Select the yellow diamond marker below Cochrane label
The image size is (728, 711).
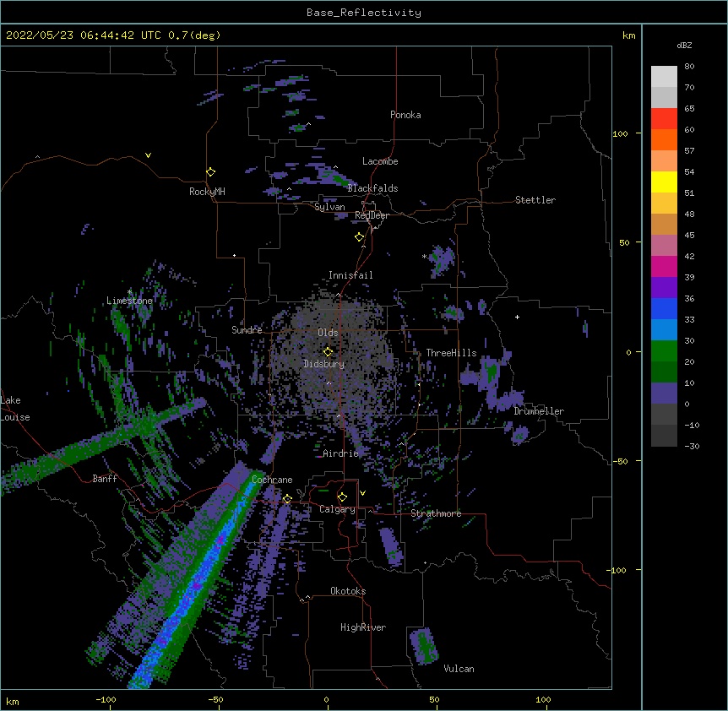[x=287, y=499]
